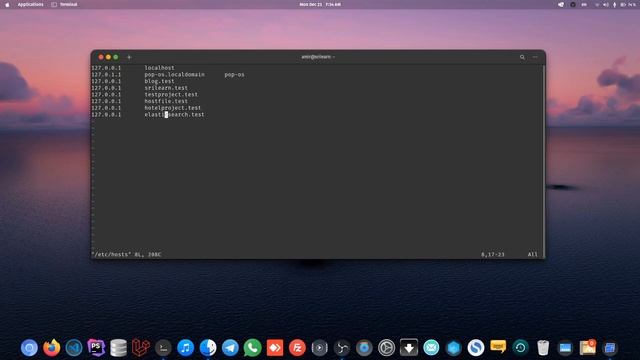The height and width of the screenshot is (360, 640).
Task: Click the battery indicator in system tray
Action: pos(623,4)
